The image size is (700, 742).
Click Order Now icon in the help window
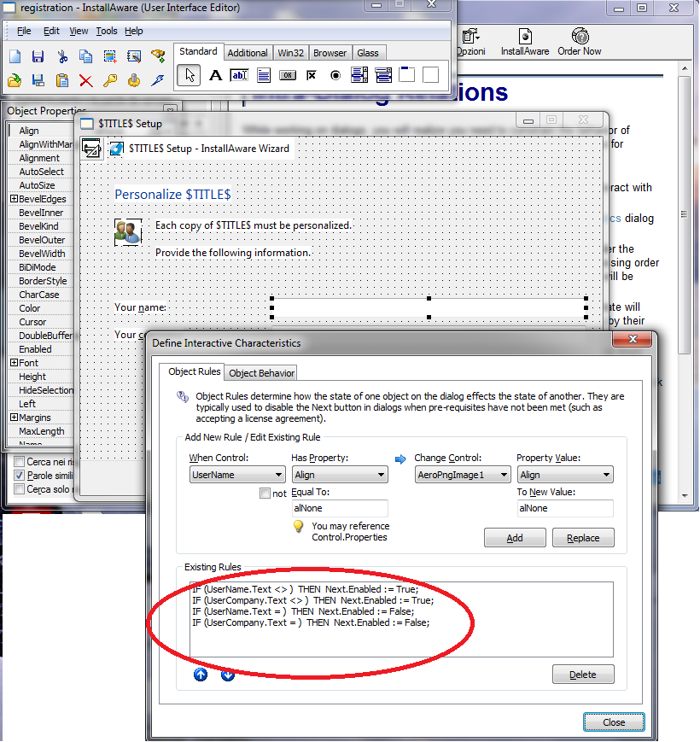[580, 42]
